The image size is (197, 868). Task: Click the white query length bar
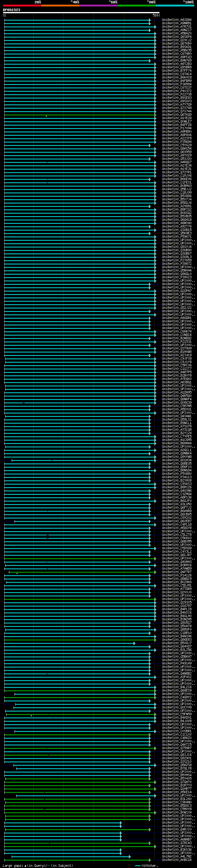tap(81, 12)
